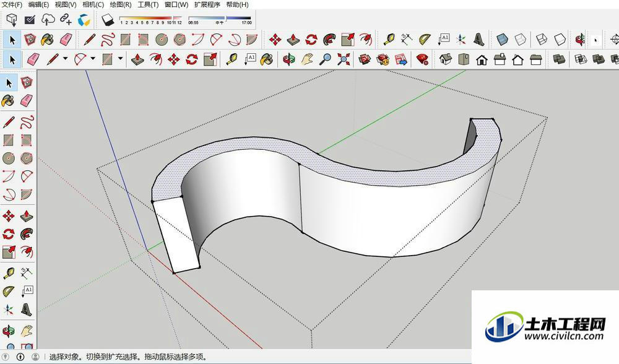
Task: Select Freehand tool in left vertical toolbar
Action: point(27,121)
